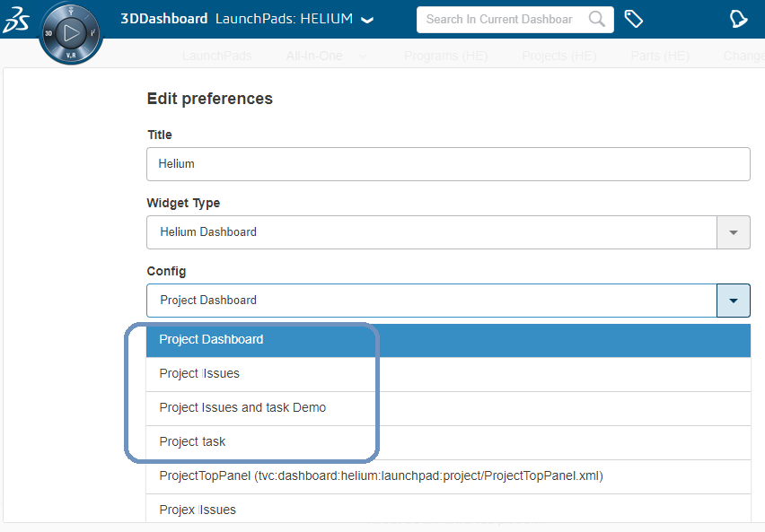Screen dimensions: 765x532
Task: Switch to the Programs (HE) tab
Action: pos(445,56)
